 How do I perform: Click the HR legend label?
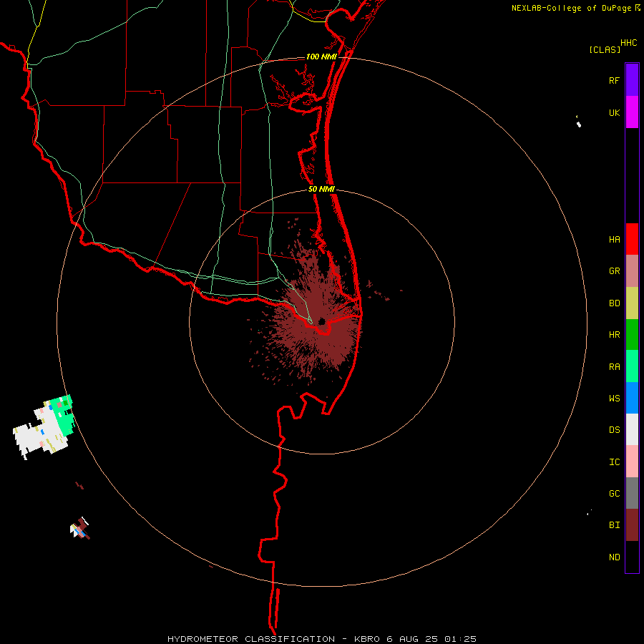pyautogui.click(x=614, y=335)
